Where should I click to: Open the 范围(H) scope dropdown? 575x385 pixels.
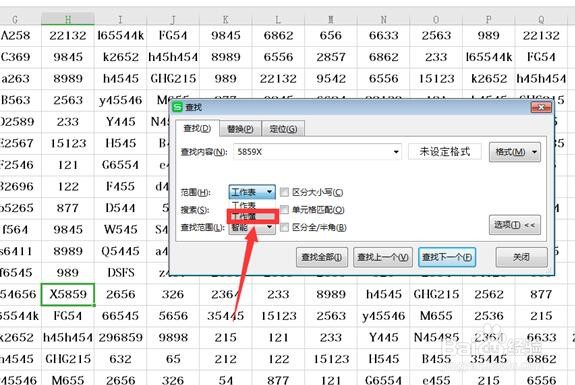[x=252, y=192]
